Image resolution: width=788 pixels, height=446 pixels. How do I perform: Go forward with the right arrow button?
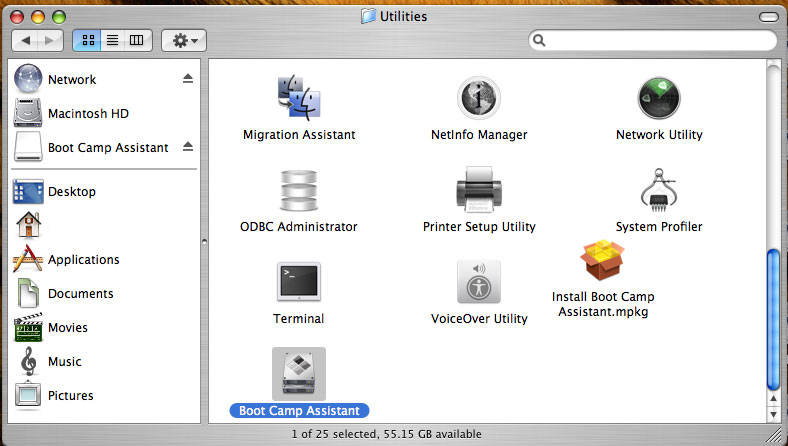coord(50,40)
